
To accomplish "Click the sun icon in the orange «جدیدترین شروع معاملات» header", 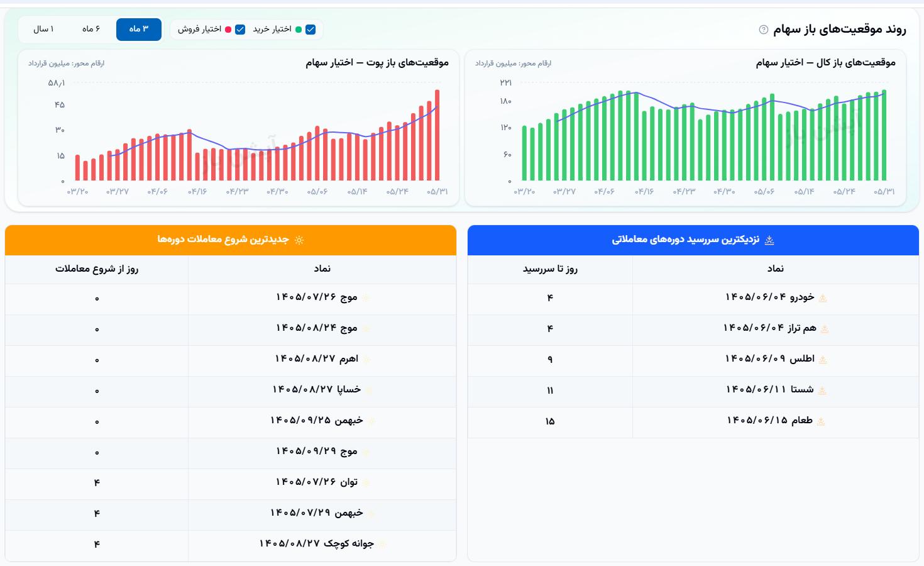I will coord(299,240).
